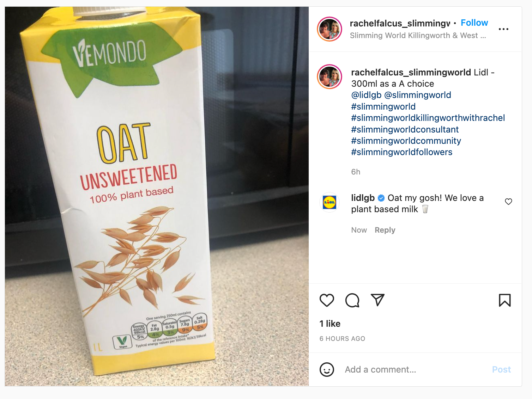Open the #slimmingworldconsultant hashtag
The width and height of the screenshot is (532, 399).
405,129
